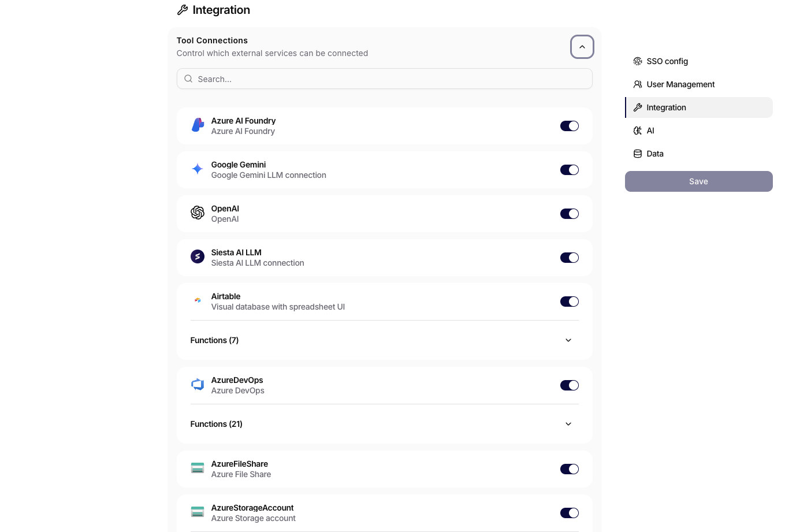The image size is (811, 532).
Task: Click 'Siesta AI LLM connection' description
Action: [258, 263]
